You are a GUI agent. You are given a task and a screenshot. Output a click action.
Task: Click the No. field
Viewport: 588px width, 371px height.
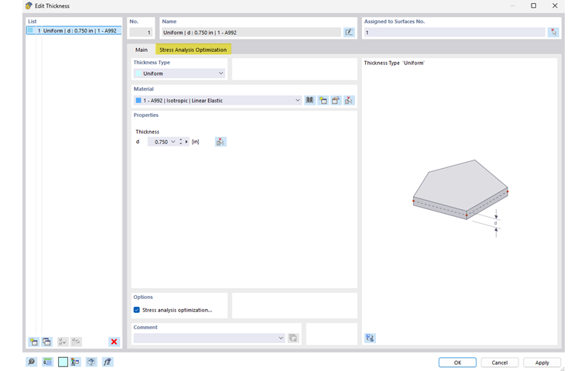point(141,33)
